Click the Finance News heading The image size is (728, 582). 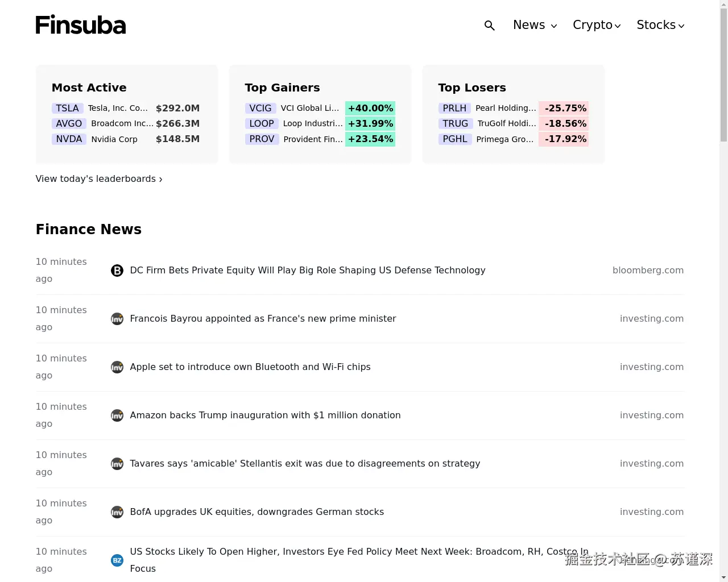[89, 229]
